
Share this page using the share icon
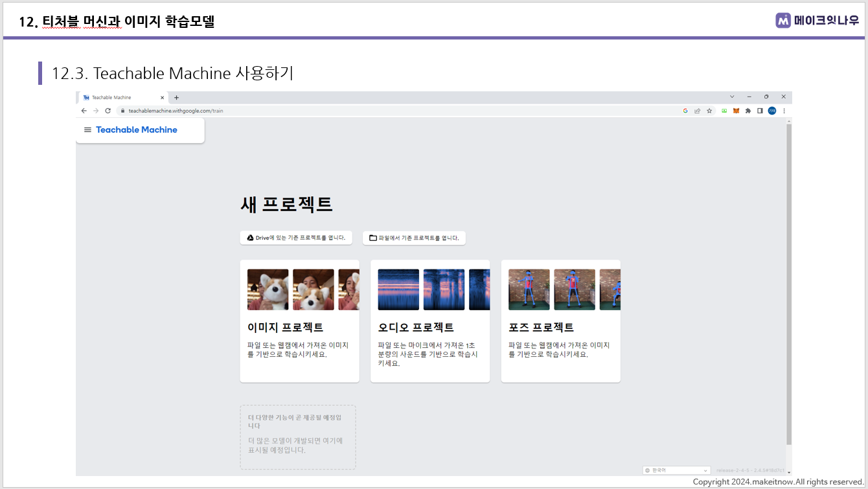coord(697,111)
